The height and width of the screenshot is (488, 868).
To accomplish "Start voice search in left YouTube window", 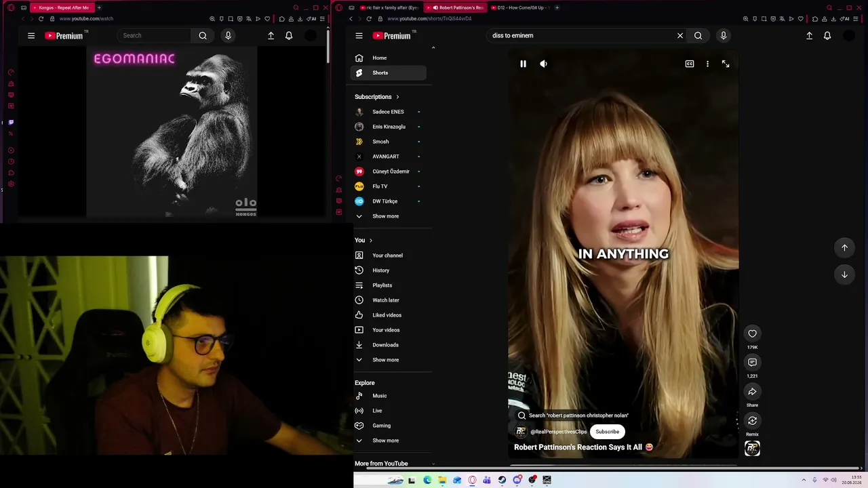I will tap(228, 35).
